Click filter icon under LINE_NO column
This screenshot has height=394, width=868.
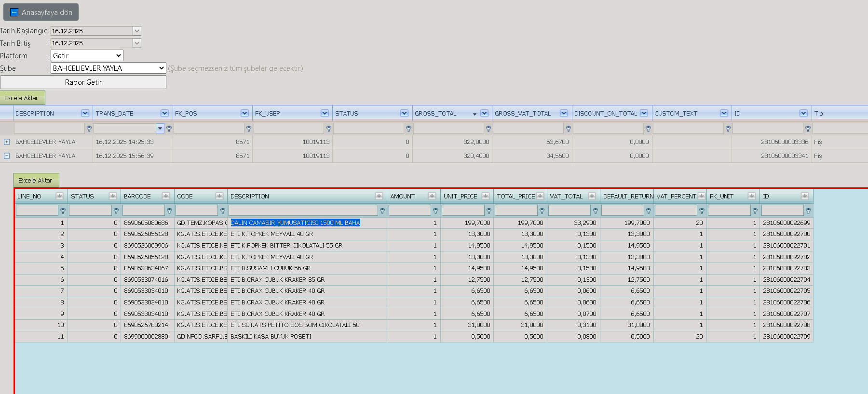(63, 211)
